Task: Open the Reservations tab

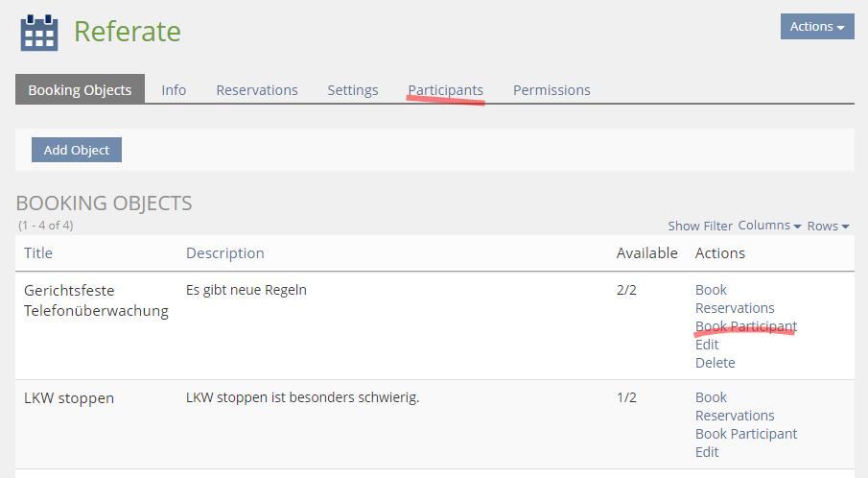Action: [x=257, y=90]
